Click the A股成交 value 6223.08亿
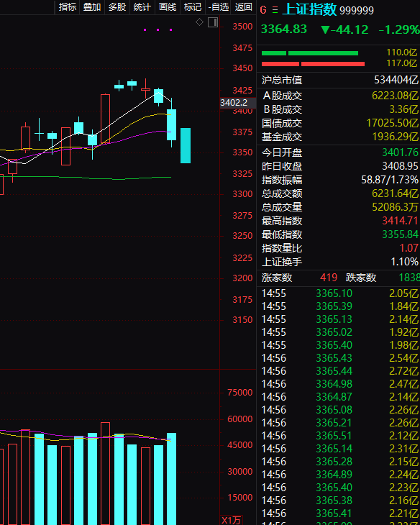This screenshot has height=525, width=420. tap(396, 96)
